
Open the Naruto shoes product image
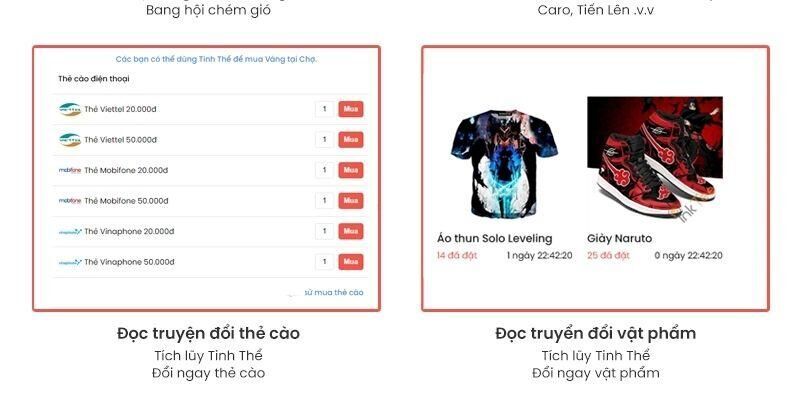click(655, 160)
